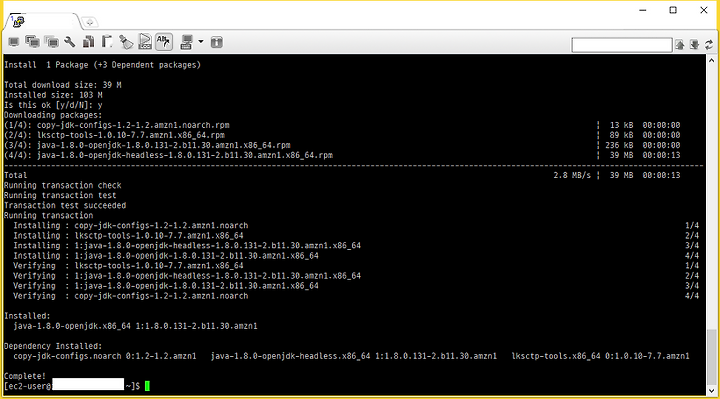
Task: Click 'lksctp-tools-1.0.10-7.7.amzn1.x86_64.rpm' download line
Action: tap(114, 135)
